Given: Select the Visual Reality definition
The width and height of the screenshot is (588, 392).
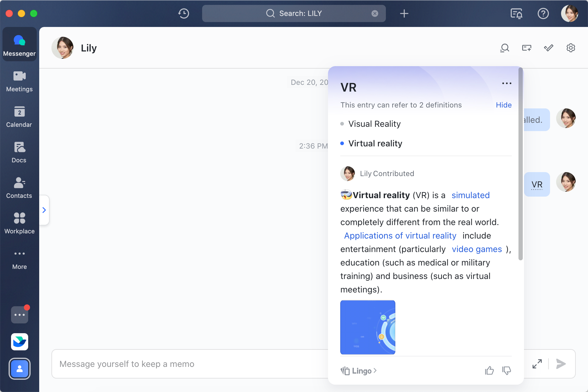Looking at the screenshot, I should click(374, 124).
